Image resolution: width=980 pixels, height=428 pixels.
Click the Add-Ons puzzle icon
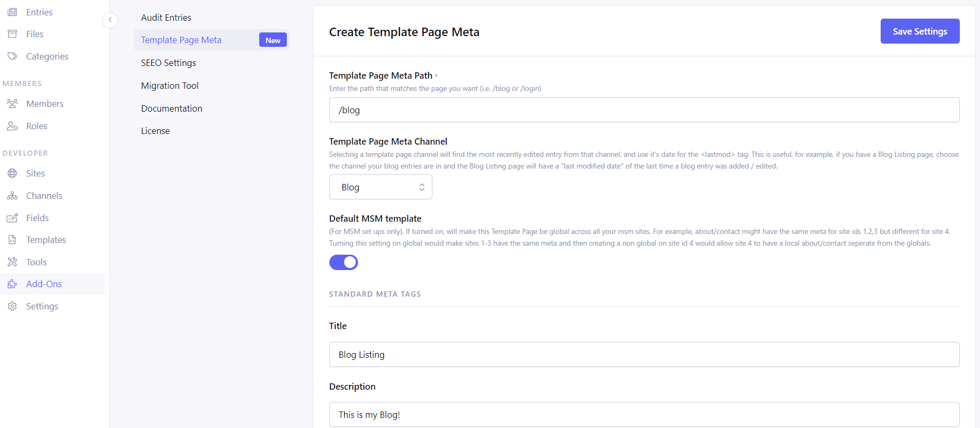pos(12,284)
